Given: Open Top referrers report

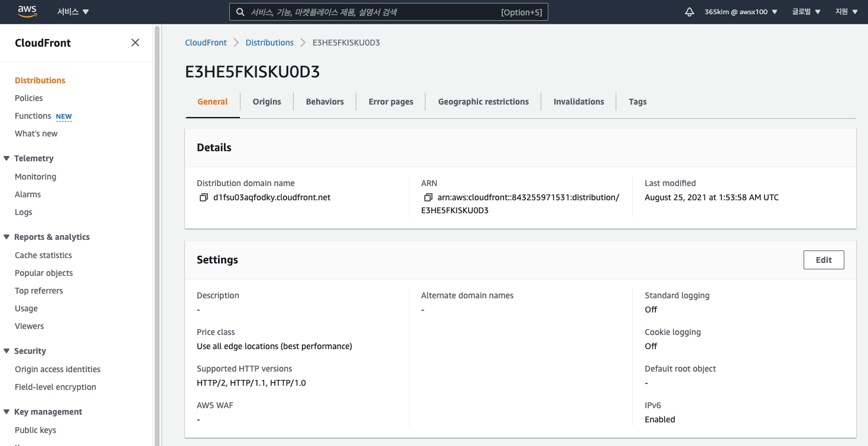Looking at the screenshot, I should pos(39,291).
